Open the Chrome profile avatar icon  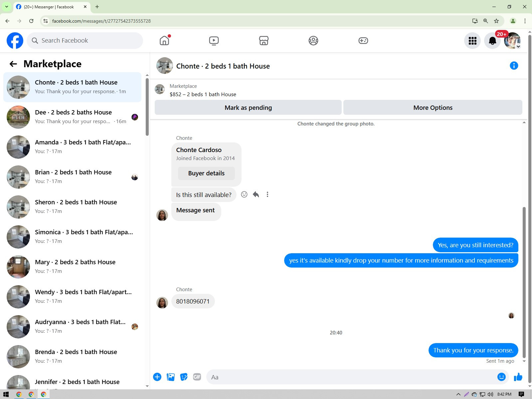pos(513,21)
